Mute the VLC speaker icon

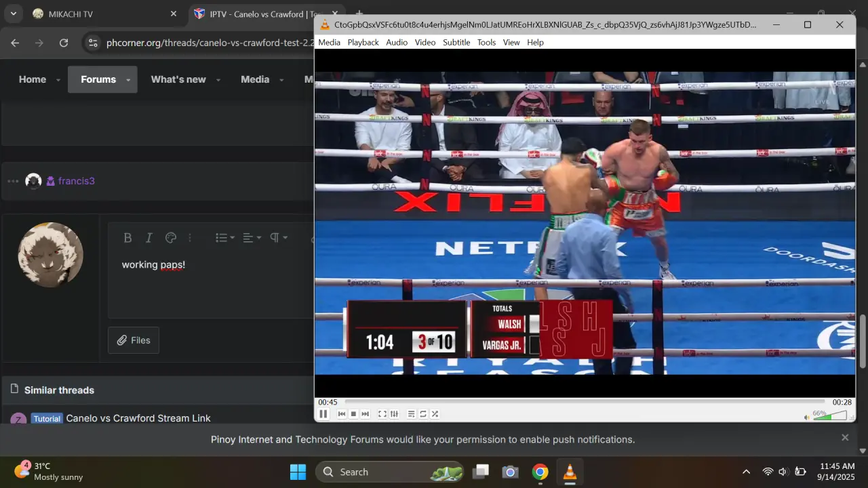click(x=807, y=417)
